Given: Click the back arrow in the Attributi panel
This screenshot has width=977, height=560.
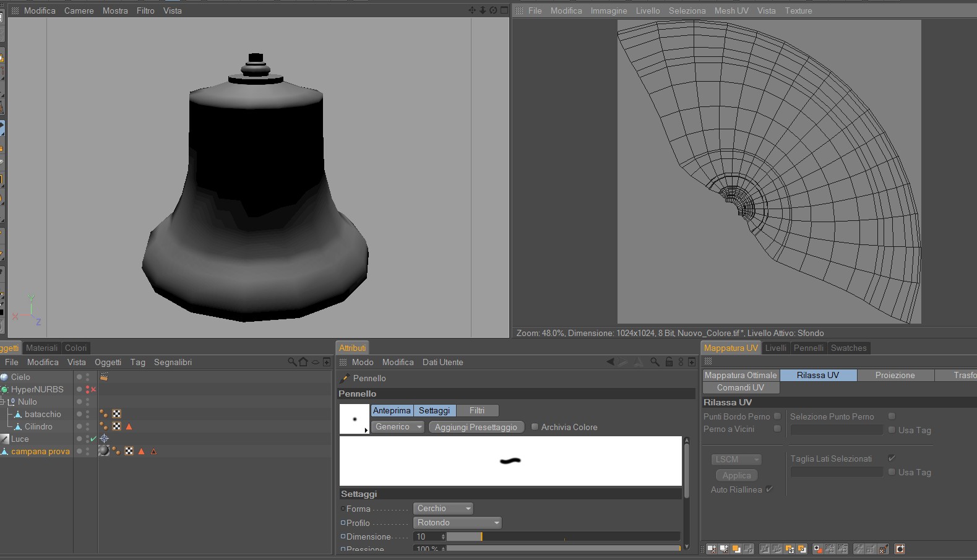Looking at the screenshot, I should pyautogui.click(x=610, y=362).
